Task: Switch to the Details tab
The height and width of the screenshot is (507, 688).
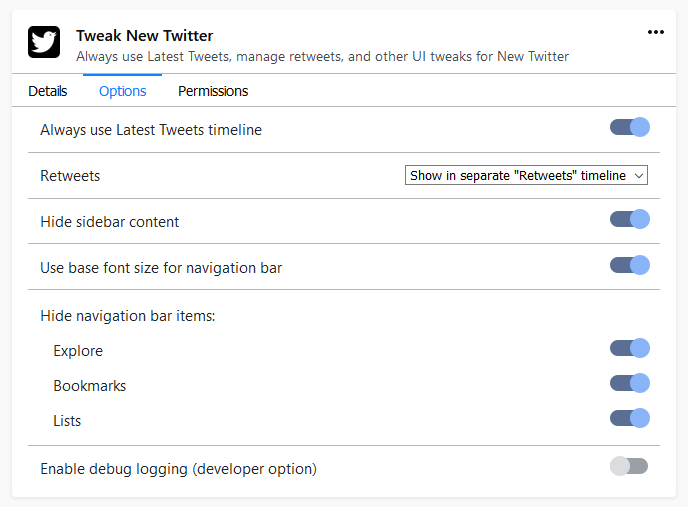Action: [x=47, y=91]
